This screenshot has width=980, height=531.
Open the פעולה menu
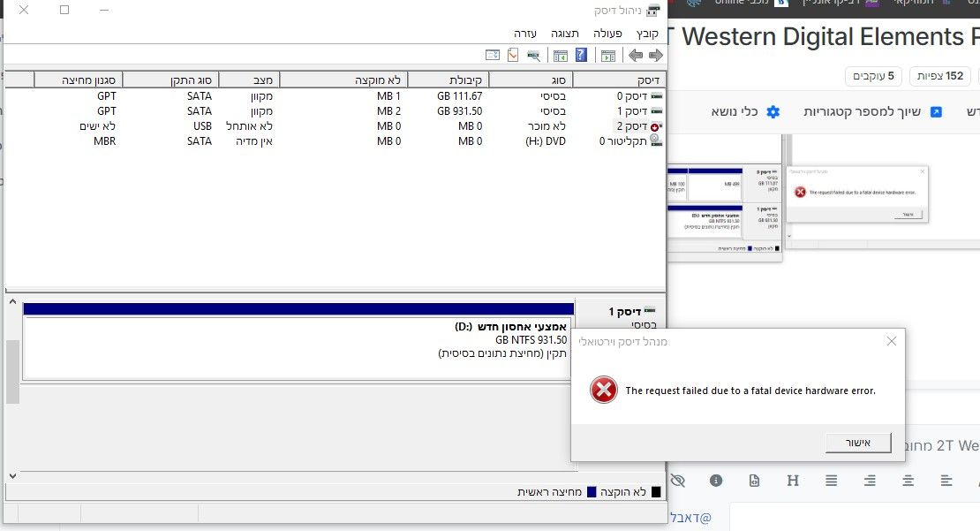click(x=607, y=34)
